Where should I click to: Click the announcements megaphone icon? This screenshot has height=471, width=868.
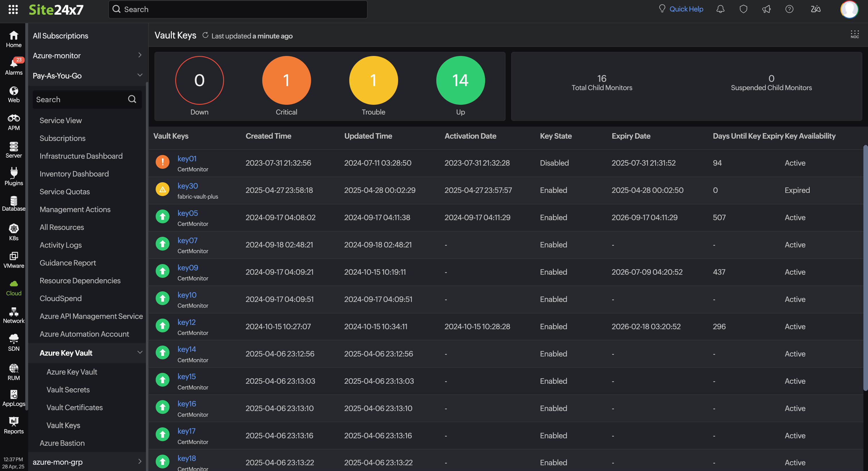(766, 9)
